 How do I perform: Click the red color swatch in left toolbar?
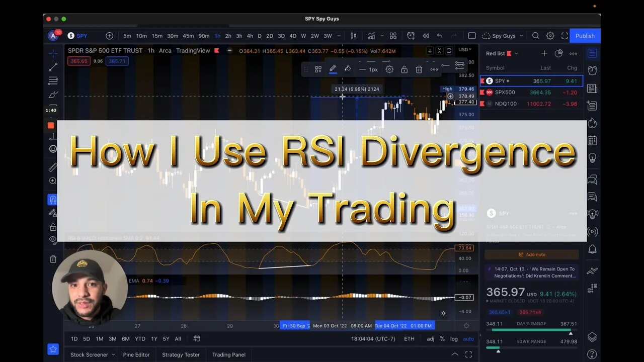(x=51, y=125)
